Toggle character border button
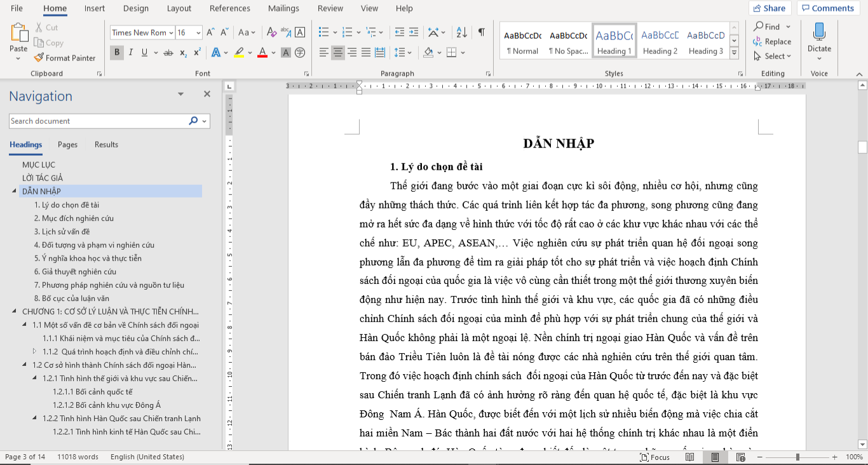The image size is (868, 465). click(x=300, y=32)
